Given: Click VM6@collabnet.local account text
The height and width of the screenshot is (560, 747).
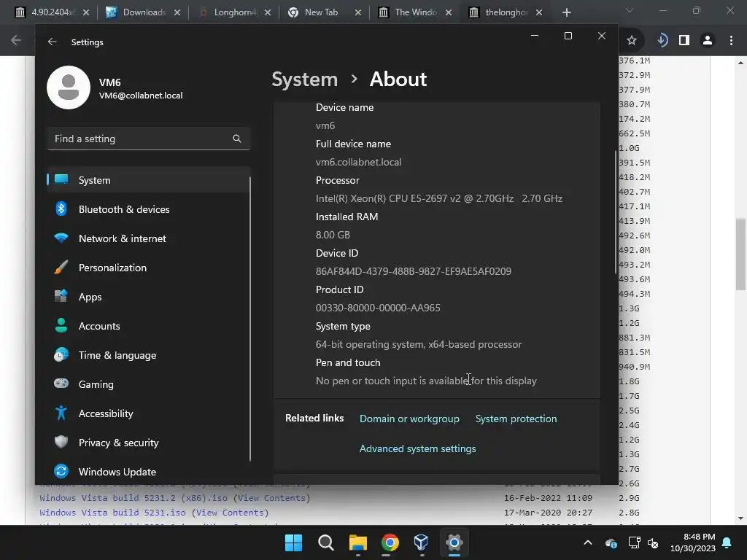Looking at the screenshot, I should [141, 96].
